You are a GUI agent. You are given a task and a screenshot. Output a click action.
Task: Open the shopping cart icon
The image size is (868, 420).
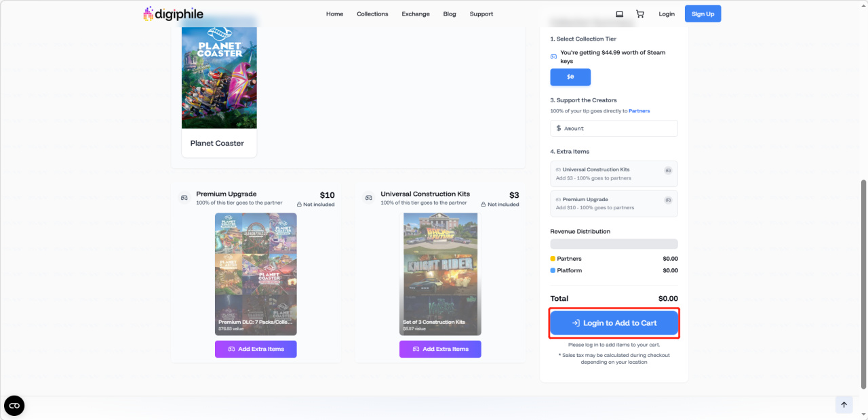tap(639, 14)
